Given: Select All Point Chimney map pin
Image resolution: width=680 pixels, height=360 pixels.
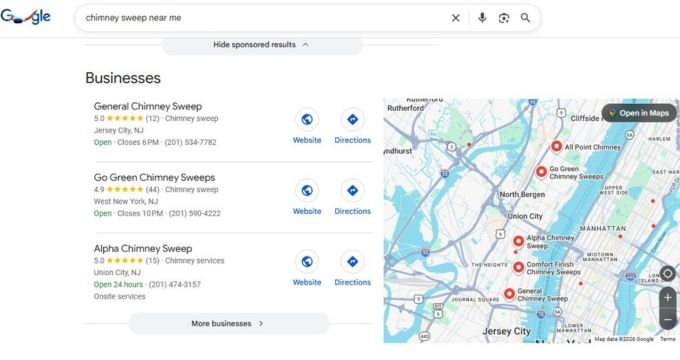Looking at the screenshot, I should point(556,147).
